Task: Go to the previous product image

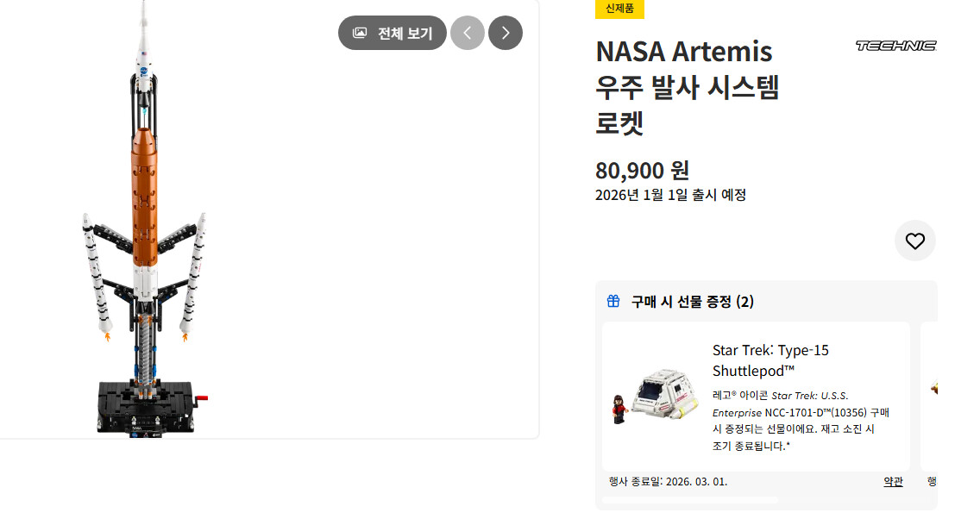Action: (x=468, y=33)
